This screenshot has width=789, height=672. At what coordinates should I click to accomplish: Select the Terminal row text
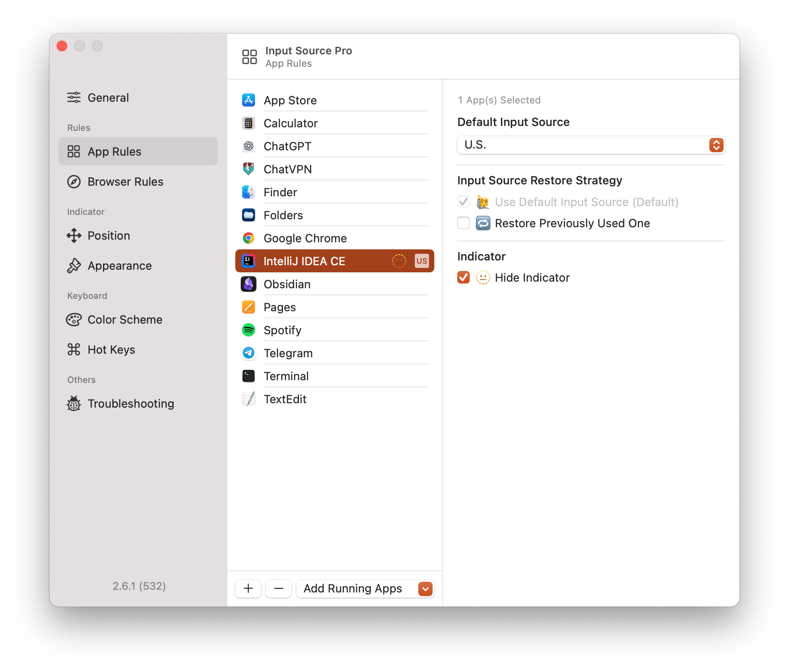pyautogui.click(x=286, y=376)
